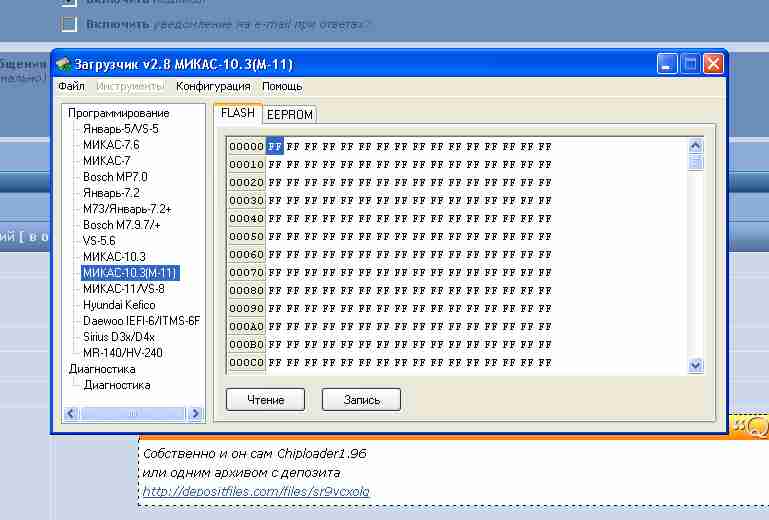This screenshot has width=769, height=520.
Task: Select the Диагностика child tree item
Action: (x=117, y=385)
